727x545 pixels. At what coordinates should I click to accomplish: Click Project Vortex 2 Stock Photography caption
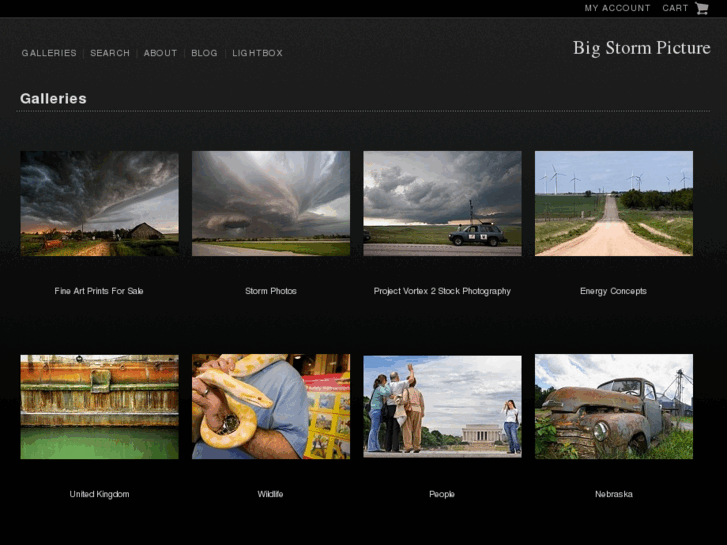pos(442,291)
